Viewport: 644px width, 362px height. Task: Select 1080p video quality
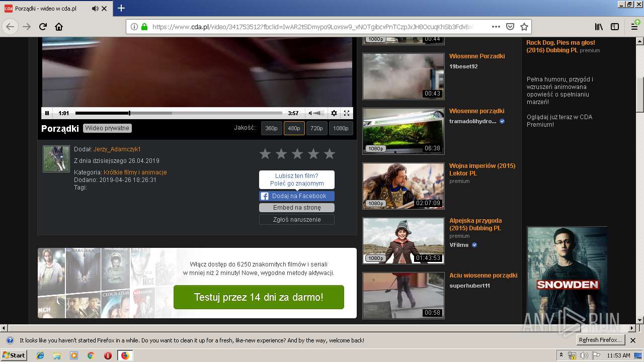click(x=341, y=128)
